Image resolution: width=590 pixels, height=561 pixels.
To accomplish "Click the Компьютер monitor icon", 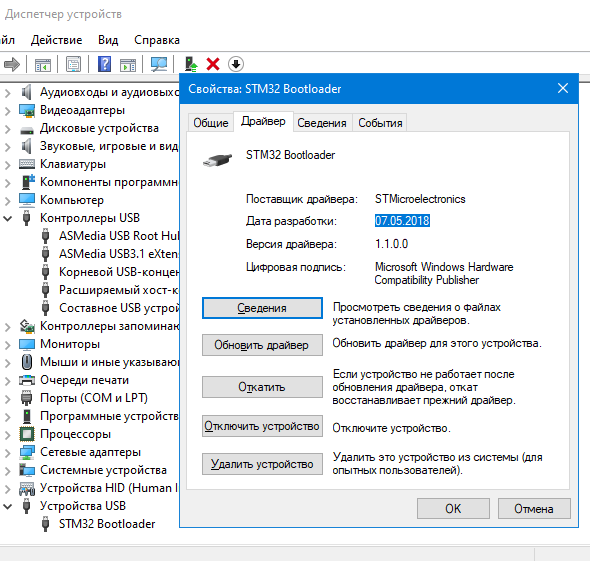I will (x=27, y=200).
